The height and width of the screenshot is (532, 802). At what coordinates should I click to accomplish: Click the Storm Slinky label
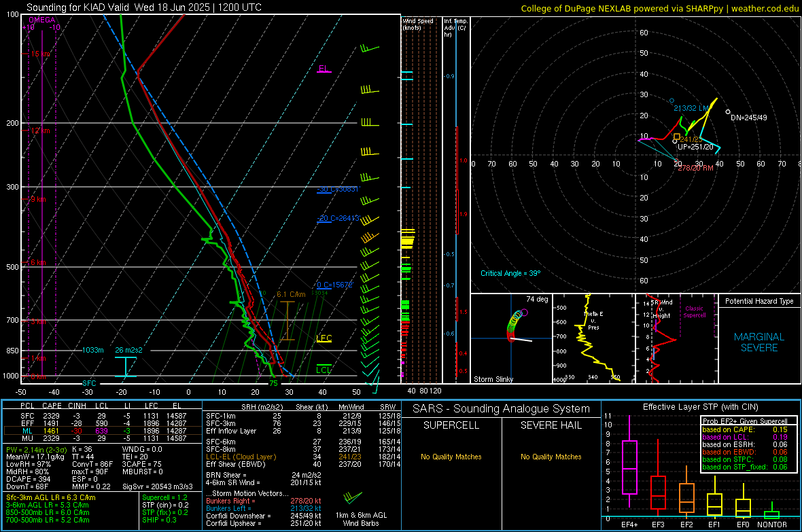tap(493, 379)
